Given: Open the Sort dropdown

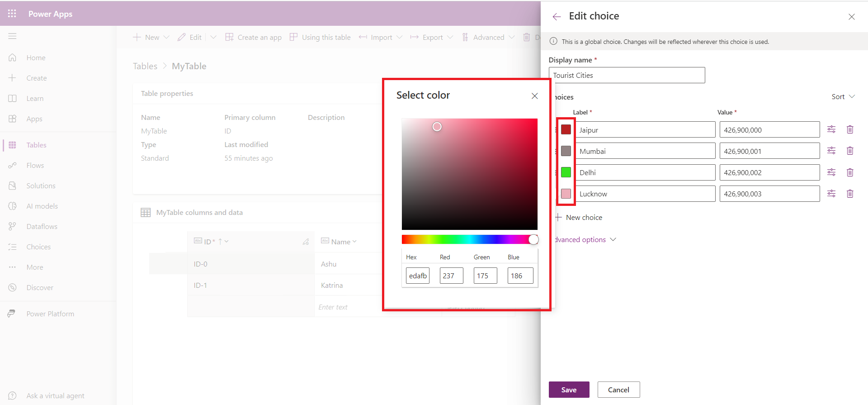Looking at the screenshot, I should [843, 97].
